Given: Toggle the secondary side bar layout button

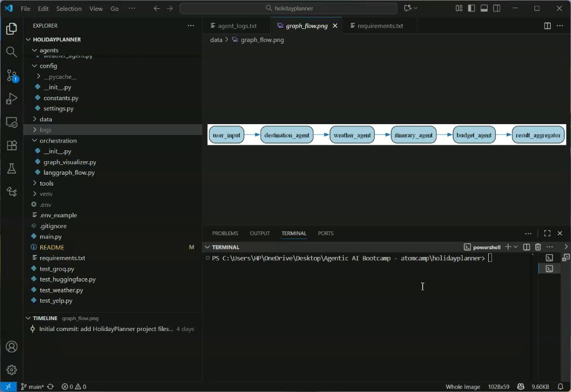Looking at the screenshot, I should pyautogui.click(x=497, y=8).
